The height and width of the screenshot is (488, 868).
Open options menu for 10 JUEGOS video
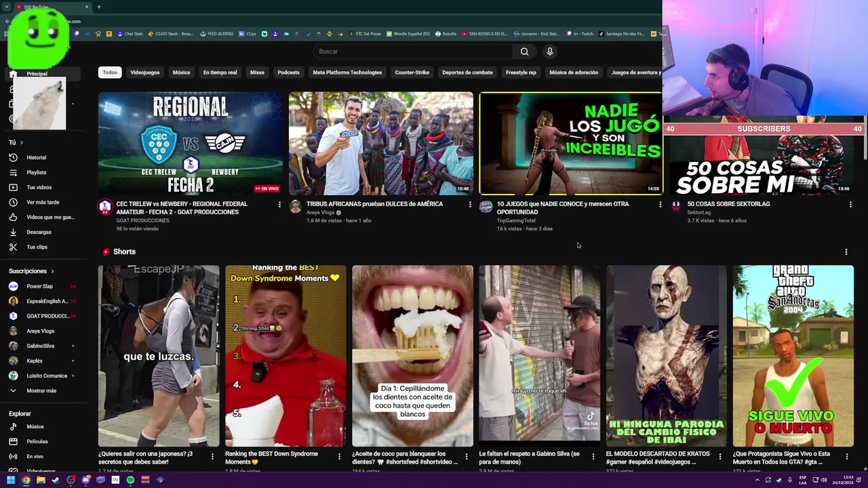660,204
